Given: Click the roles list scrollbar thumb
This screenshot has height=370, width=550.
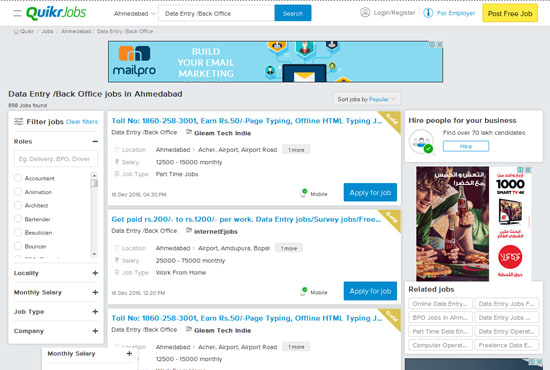Looking at the screenshot, I should 94,183.
